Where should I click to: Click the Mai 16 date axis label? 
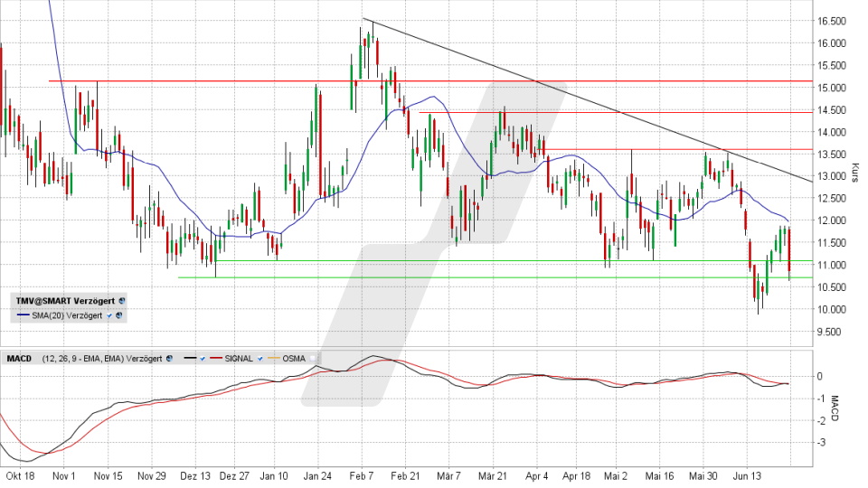pyautogui.click(x=659, y=476)
